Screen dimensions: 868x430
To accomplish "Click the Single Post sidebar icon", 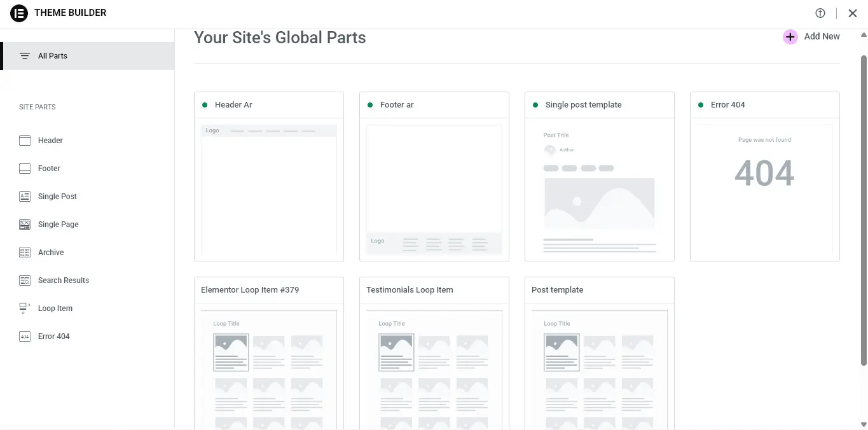I will click(x=25, y=197).
